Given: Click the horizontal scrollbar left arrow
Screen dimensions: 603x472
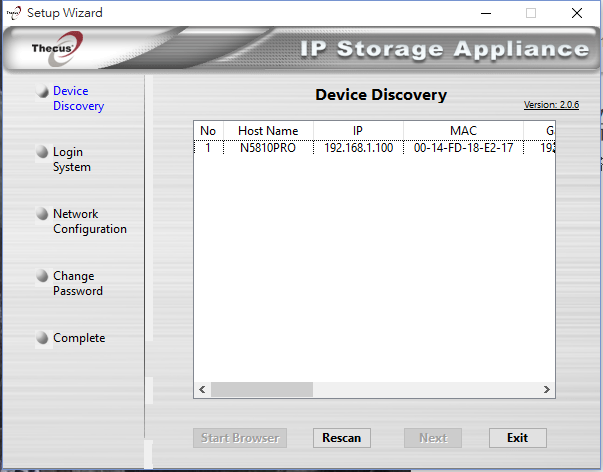Looking at the screenshot, I should (x=202, y=389).
